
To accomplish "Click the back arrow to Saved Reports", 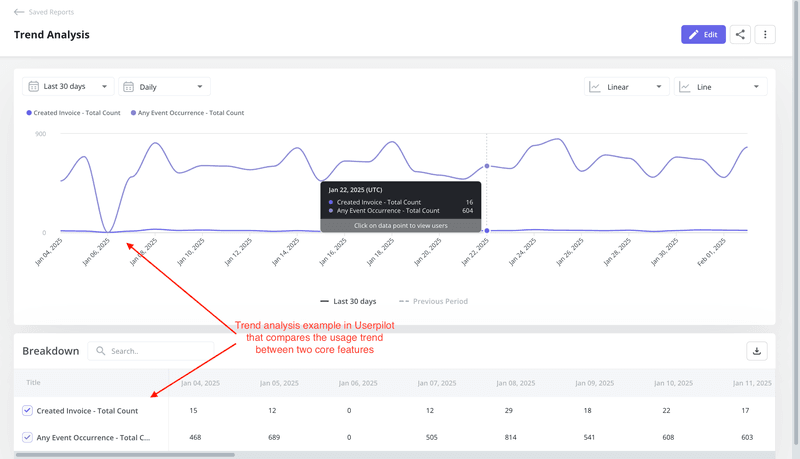I will [19, 12].
